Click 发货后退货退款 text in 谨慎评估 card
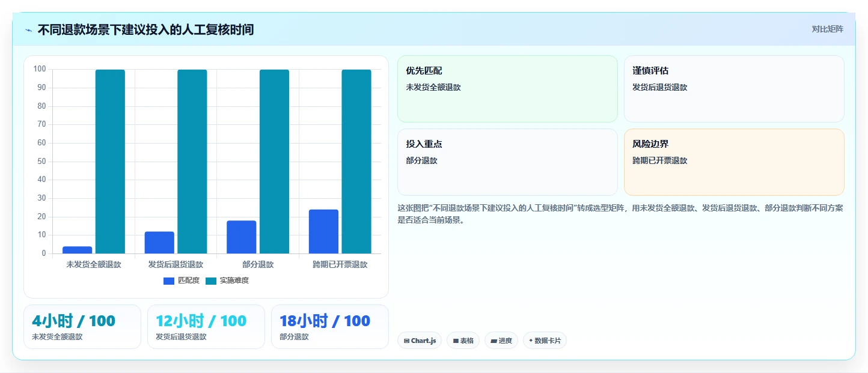This screenshot has height=373, width=868. (660, 87)
